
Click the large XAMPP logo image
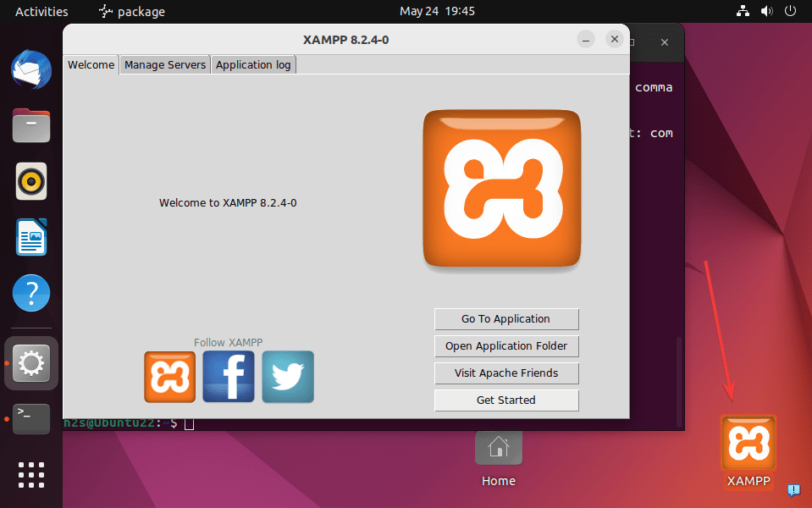tap(502, 189)
